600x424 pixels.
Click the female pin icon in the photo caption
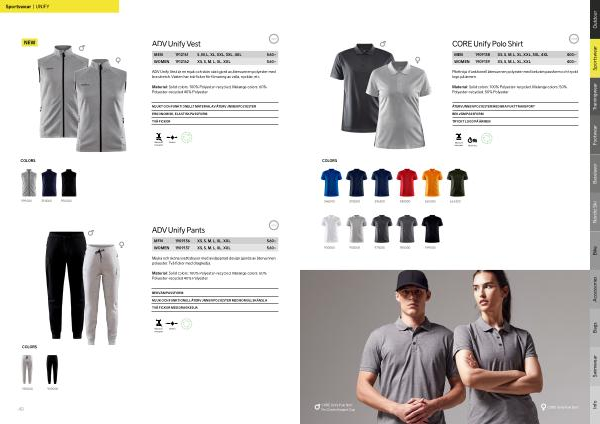[x=543, y=407]
